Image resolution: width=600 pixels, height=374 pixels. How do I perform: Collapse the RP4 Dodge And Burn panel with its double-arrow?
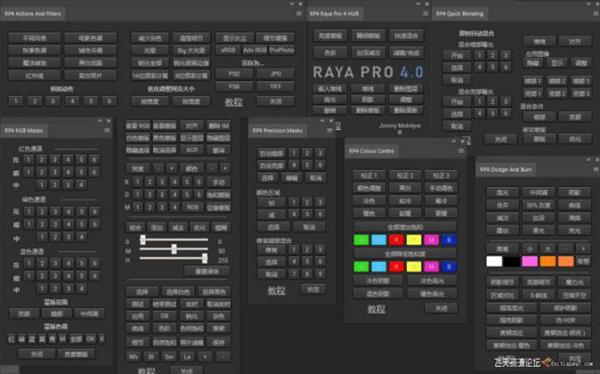coord(589,160)
